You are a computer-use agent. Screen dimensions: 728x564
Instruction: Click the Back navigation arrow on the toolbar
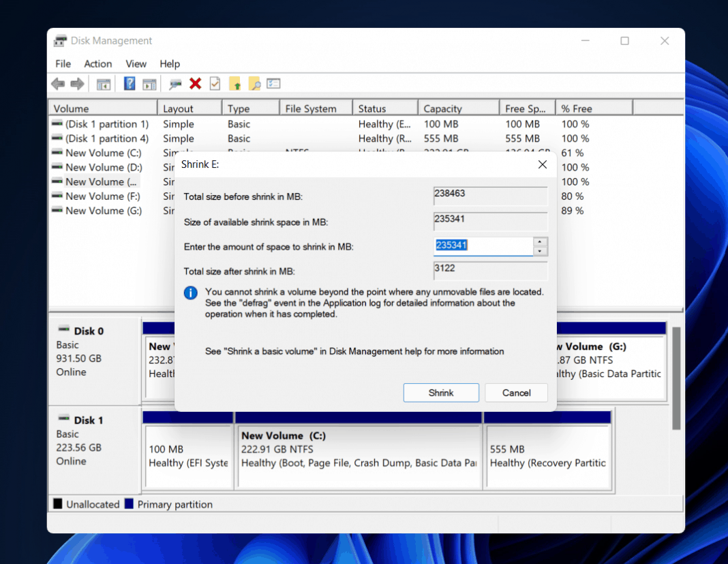click(x=57, y=83)
